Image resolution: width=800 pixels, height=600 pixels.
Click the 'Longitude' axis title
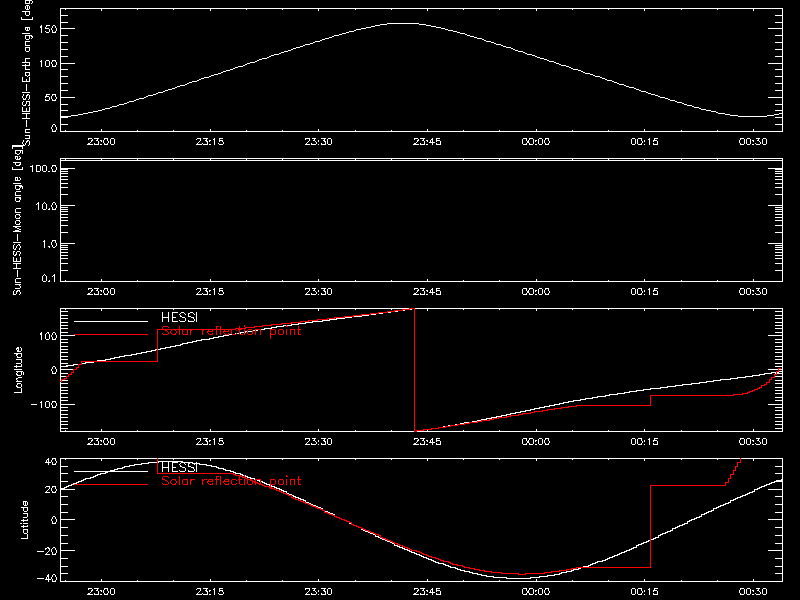[18, 370]
